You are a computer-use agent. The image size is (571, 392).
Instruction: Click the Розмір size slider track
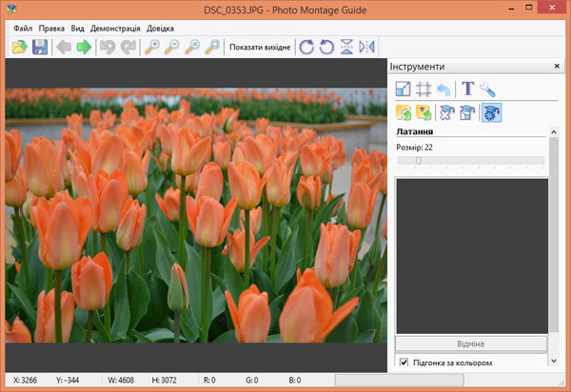point(471,161)
